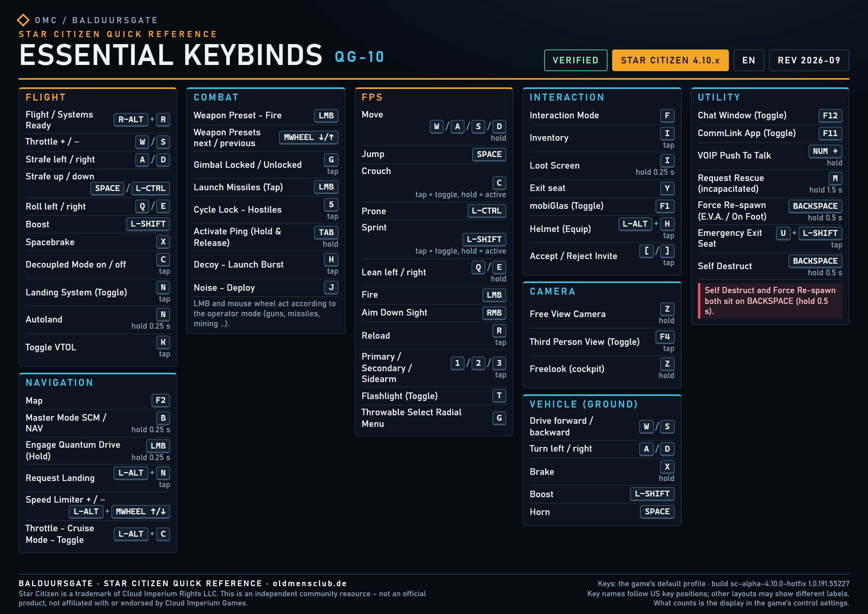
Task: Click the 'Launch Missiles (Tap)' label
Action: click(238, 187)
